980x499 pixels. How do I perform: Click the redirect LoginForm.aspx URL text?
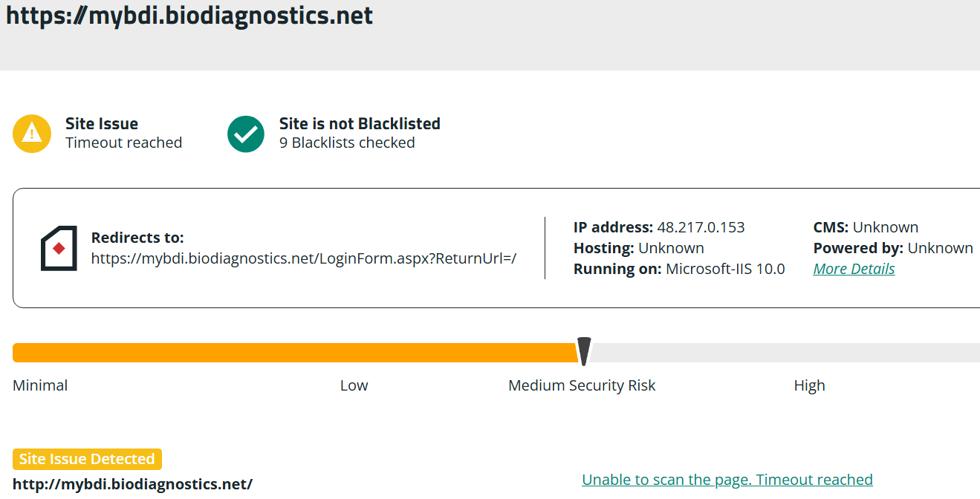click(303, 258)
